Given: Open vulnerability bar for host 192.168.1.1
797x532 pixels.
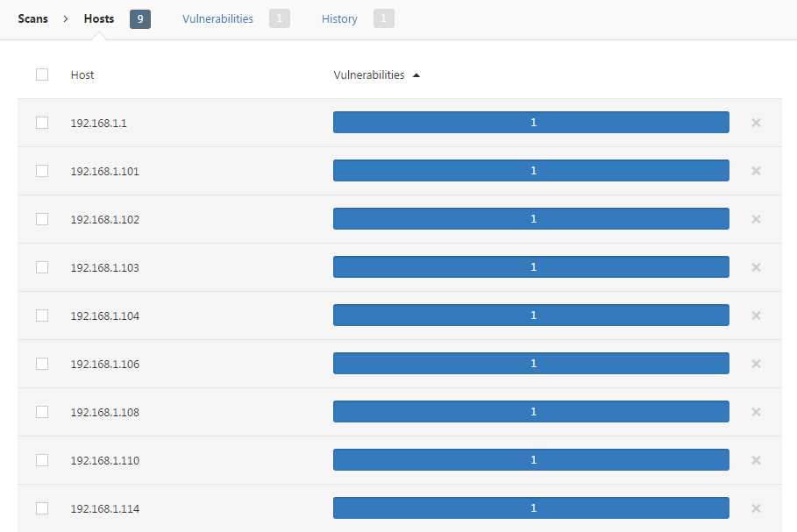Looking at the screenshot, I should point(531,122).
